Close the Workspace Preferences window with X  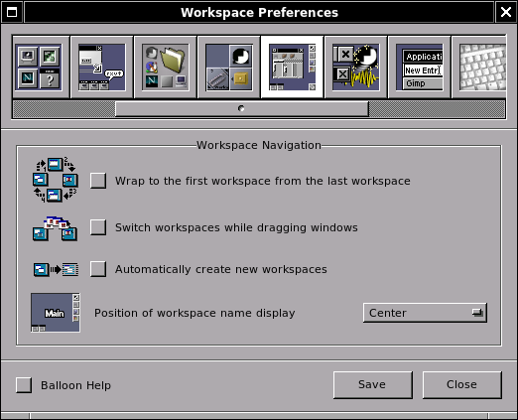pyautogui.click(x=506, y=12)
